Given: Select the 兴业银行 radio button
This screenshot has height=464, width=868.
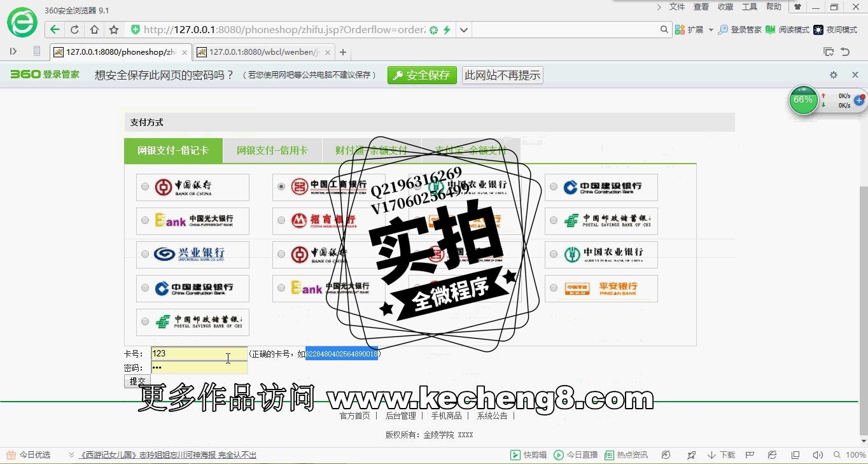Looking at the screenshot, I should [x=145, y=254].
